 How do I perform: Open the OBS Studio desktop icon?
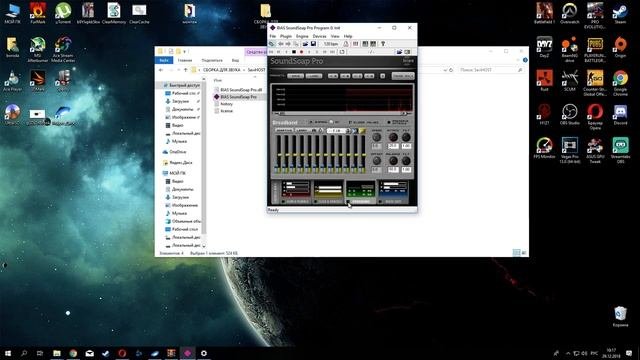tap(569, 114)
